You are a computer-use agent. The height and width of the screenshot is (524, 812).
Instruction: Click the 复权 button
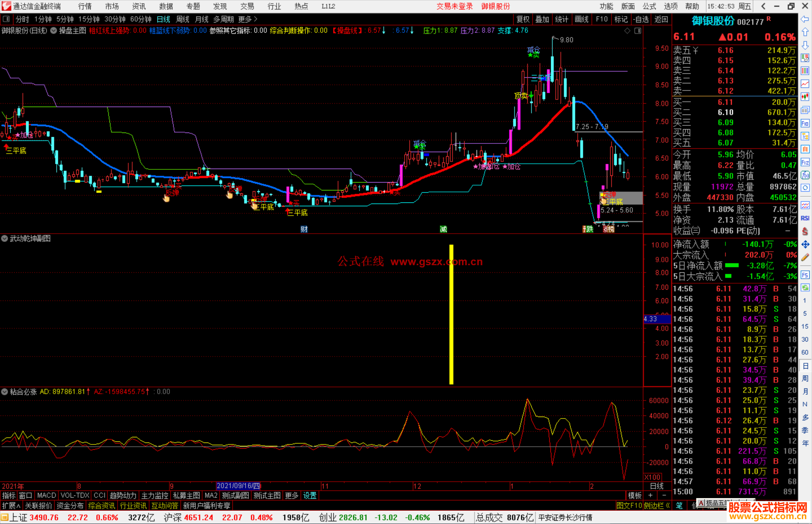523,19
